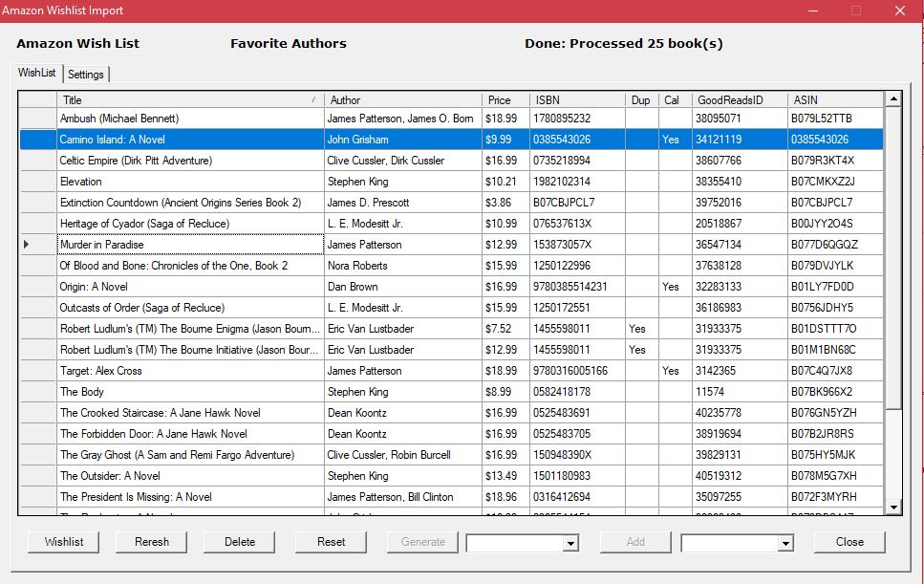Click The Bourne Initiative title cell
The height and width of the screenshot is (584, 924).
[190, 350]
